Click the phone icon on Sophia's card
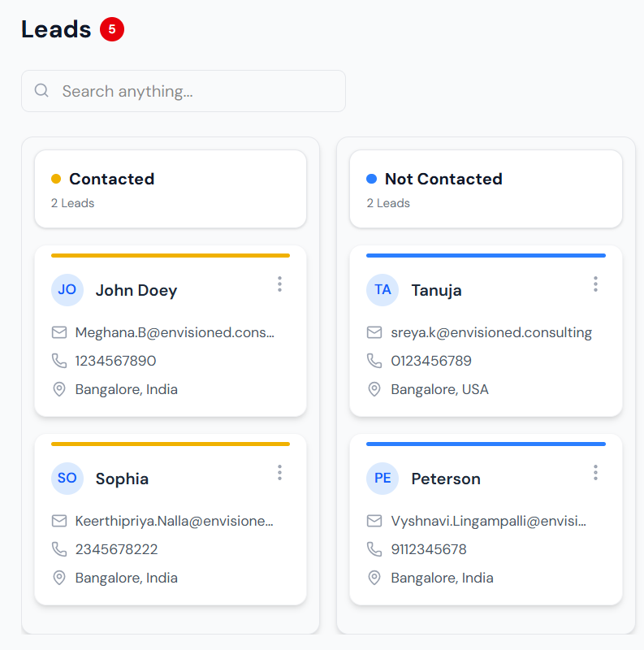Viewport: 644px width, 650px height. (59, 549)
